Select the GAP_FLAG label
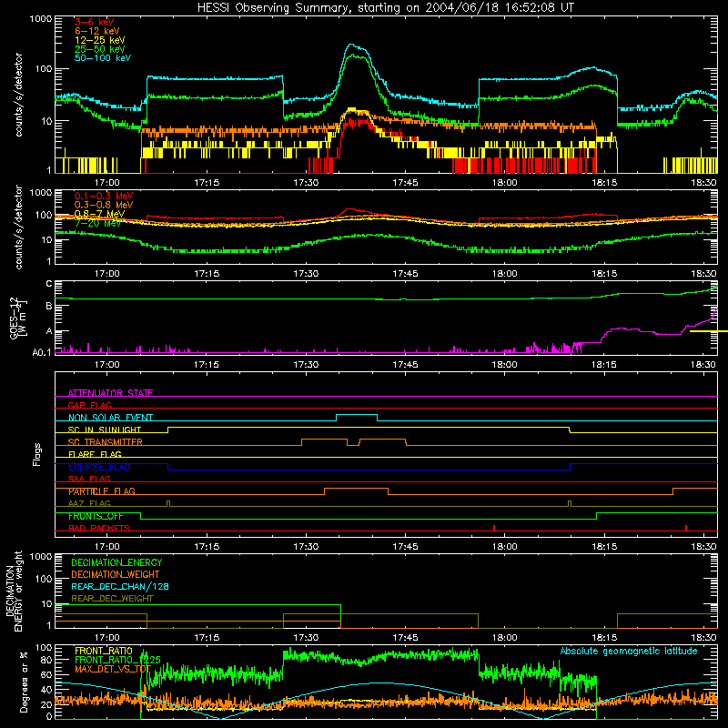This screenshot has height=728, width=728. pyautogui.click(x=89, y=405)
